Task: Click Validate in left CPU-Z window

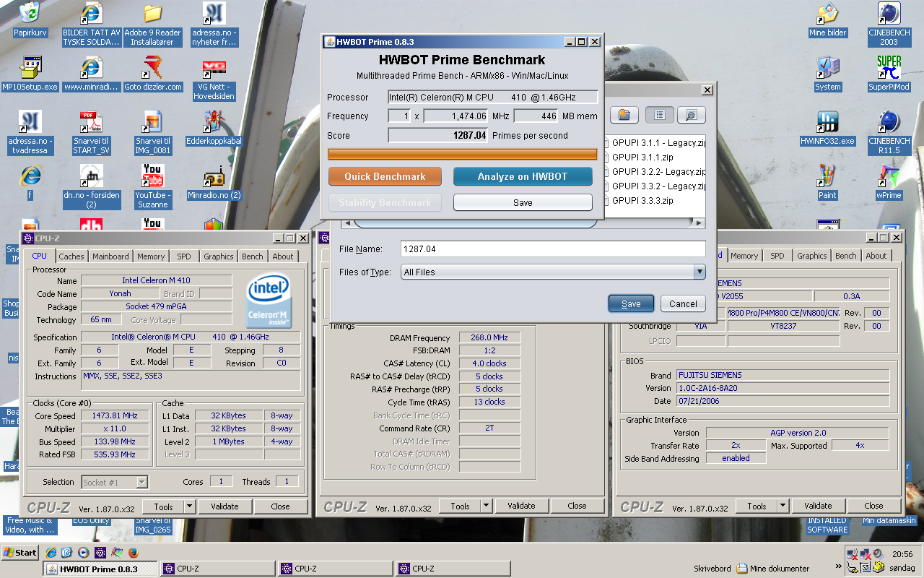Action: click(x=225, y=506)
